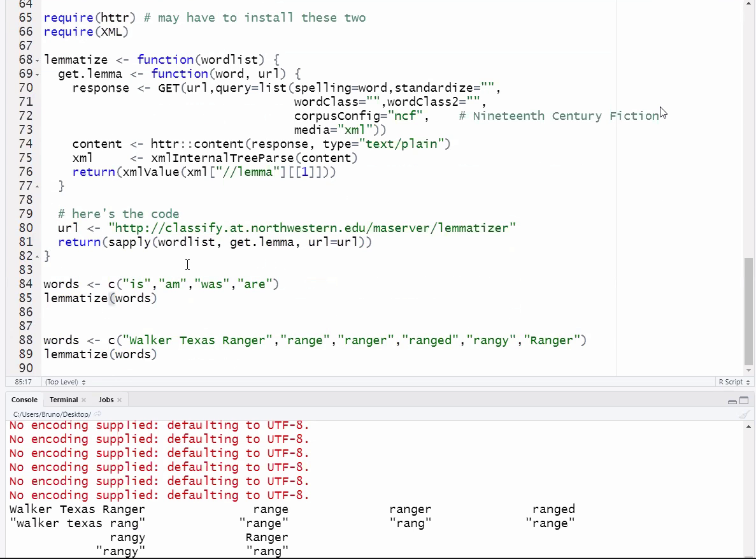Click the Nineteenth Century Fiction comment

pos(559,116)
